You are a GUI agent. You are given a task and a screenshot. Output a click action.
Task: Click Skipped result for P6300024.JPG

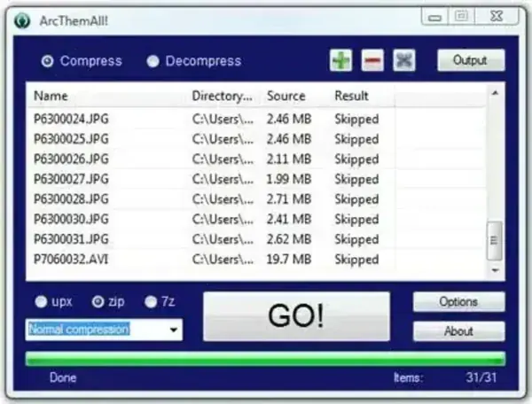pos(357,120)
